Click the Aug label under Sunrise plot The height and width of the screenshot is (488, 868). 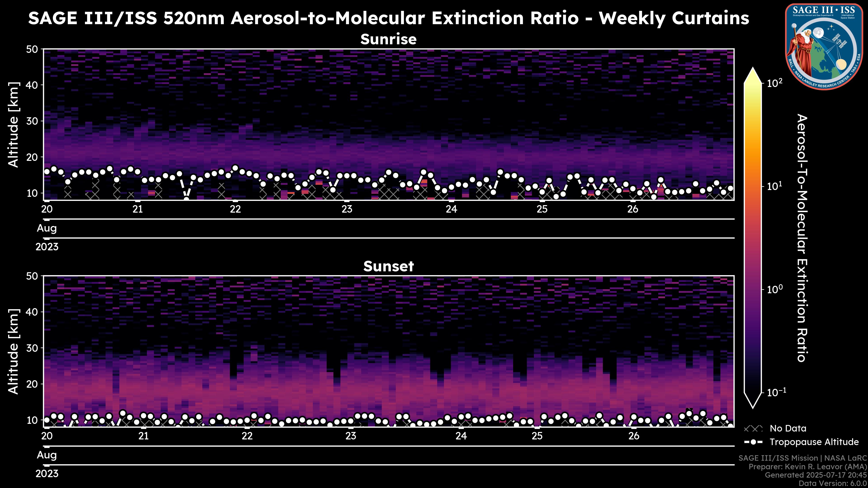pos(47,228)
